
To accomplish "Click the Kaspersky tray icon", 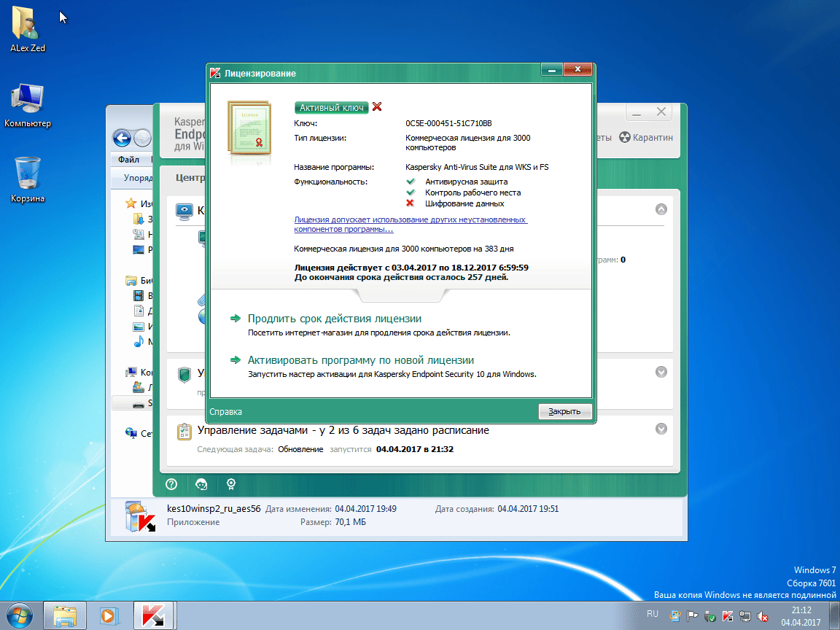I will [727, 616].
